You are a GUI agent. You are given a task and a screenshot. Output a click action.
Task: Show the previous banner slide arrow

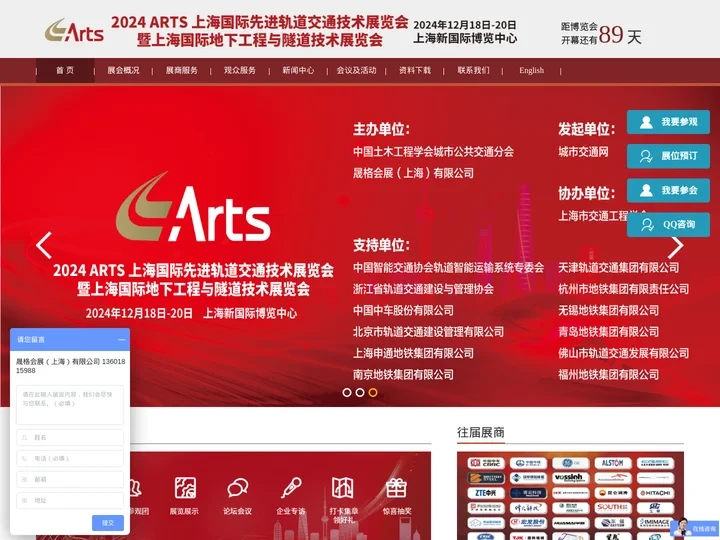click(44, 245)
